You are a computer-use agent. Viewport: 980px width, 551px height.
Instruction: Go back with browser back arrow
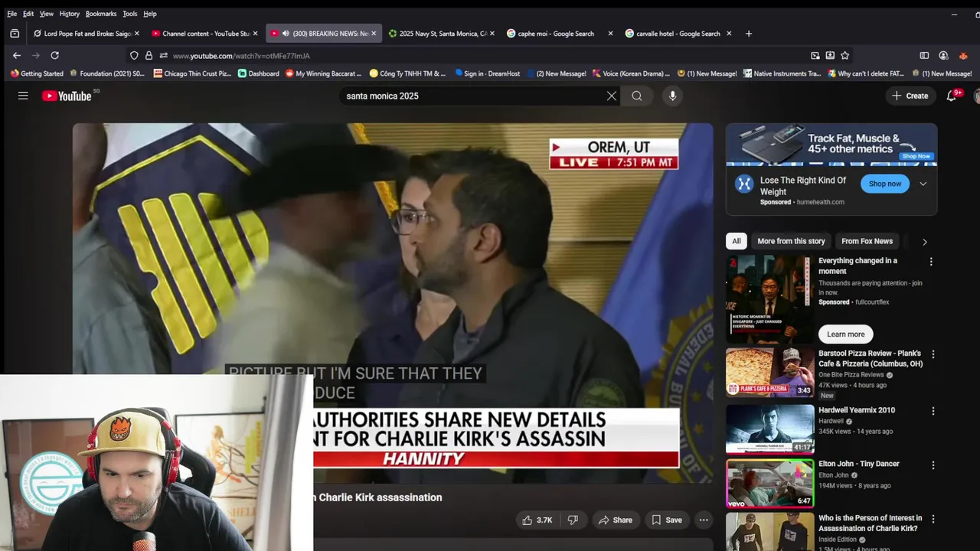pyautogui.click(x=17, y=55)
